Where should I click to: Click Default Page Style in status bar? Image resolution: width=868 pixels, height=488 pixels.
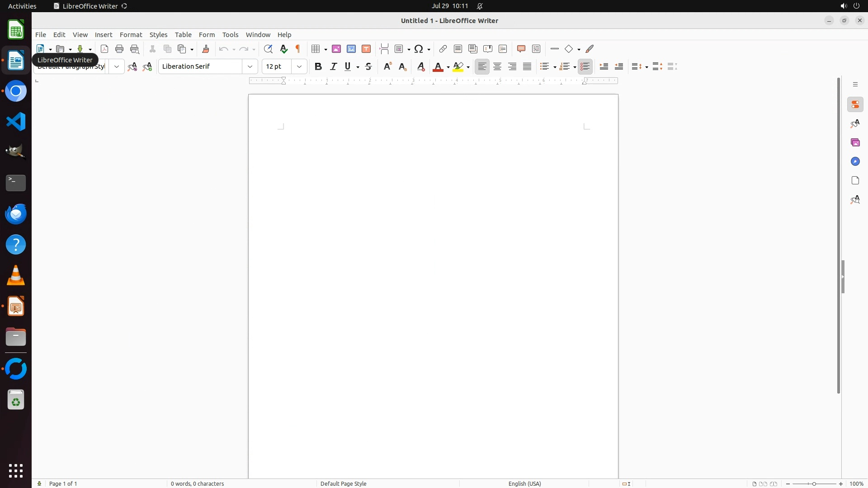pos(343,483)
